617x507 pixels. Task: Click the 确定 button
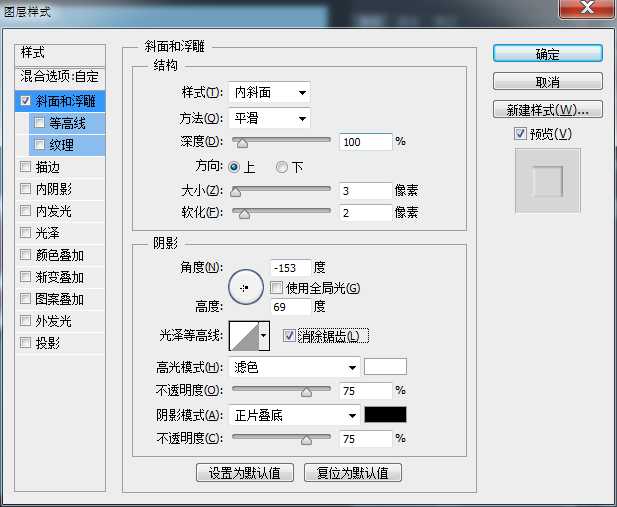coord(547,54)
